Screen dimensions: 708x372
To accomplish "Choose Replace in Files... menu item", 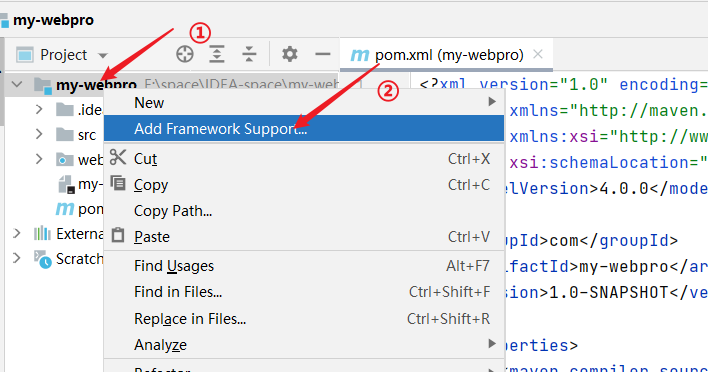I will pos(304,319).
